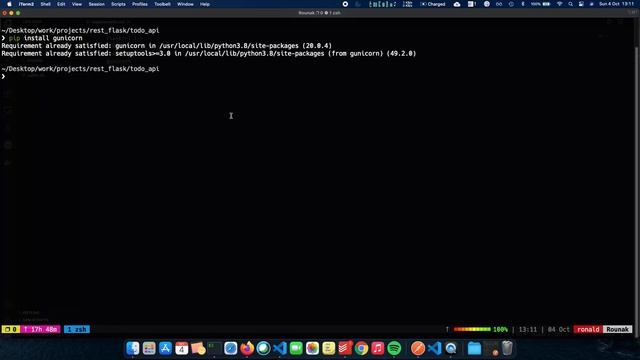Open the Shell menu

point(45,4)
